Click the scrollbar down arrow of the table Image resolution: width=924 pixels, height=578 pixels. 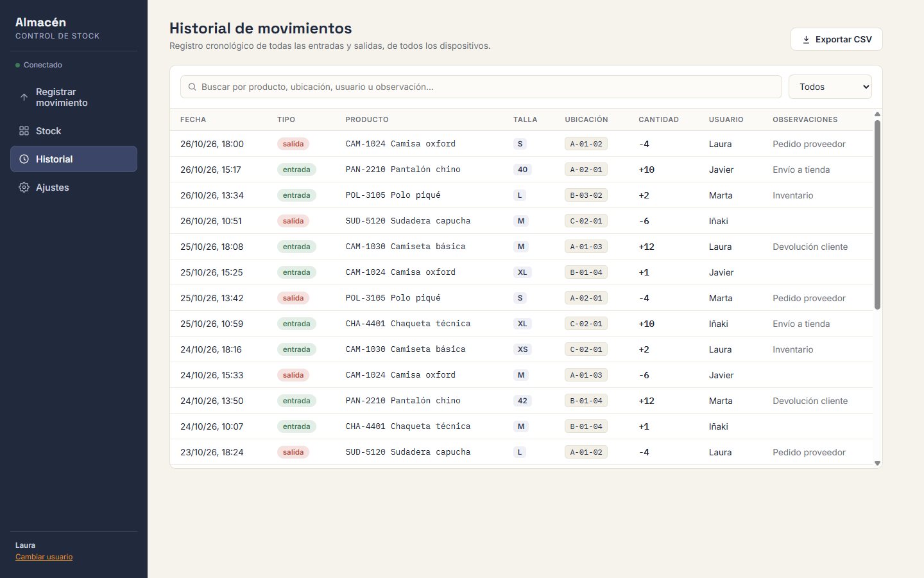tap(877, 463)
